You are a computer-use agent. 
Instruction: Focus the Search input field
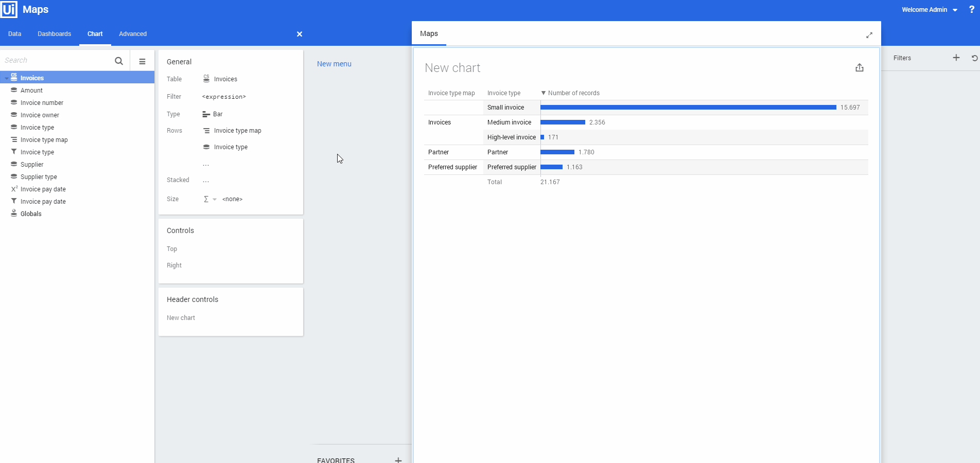coord(57,61)
